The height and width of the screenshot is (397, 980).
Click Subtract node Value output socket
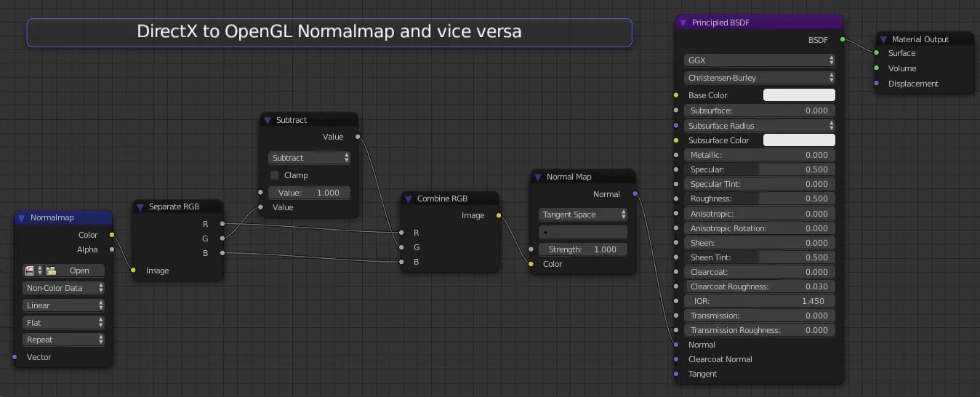pos(358,137)
